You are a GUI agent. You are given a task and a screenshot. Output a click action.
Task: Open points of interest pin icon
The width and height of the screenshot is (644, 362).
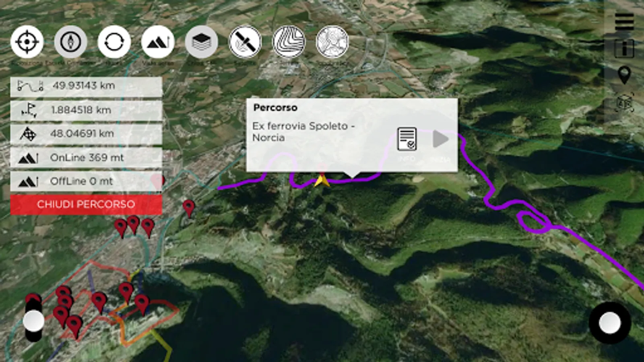tap(624, 75)
